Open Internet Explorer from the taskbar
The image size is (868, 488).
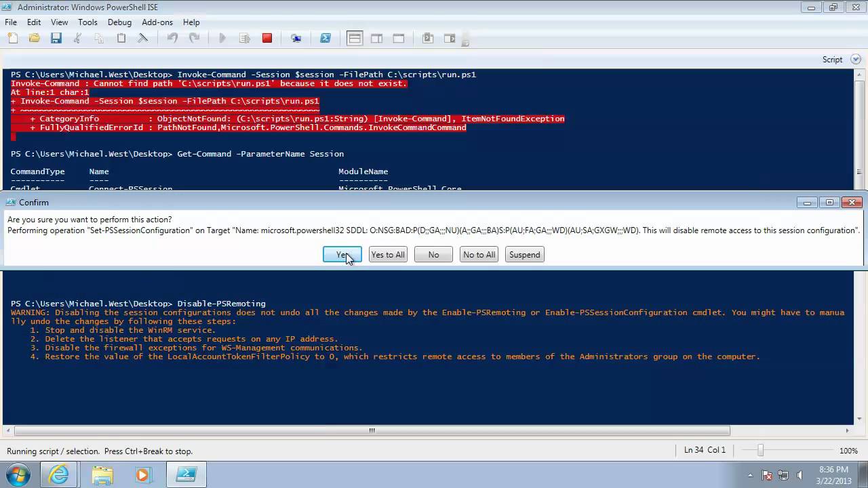click(60, 474)
